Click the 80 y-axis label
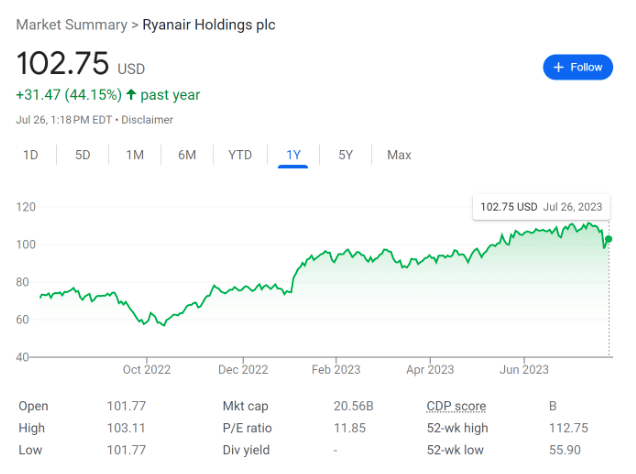Image resolution: width=636 pixels, height=474 pixels. (22, 282)
